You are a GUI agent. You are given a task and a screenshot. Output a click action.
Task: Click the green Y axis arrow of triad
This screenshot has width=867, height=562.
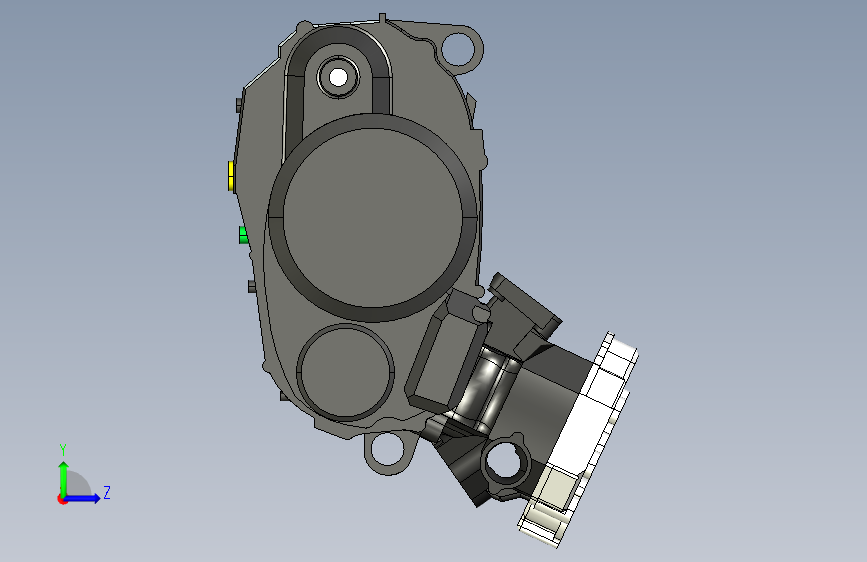click(64, 478)
